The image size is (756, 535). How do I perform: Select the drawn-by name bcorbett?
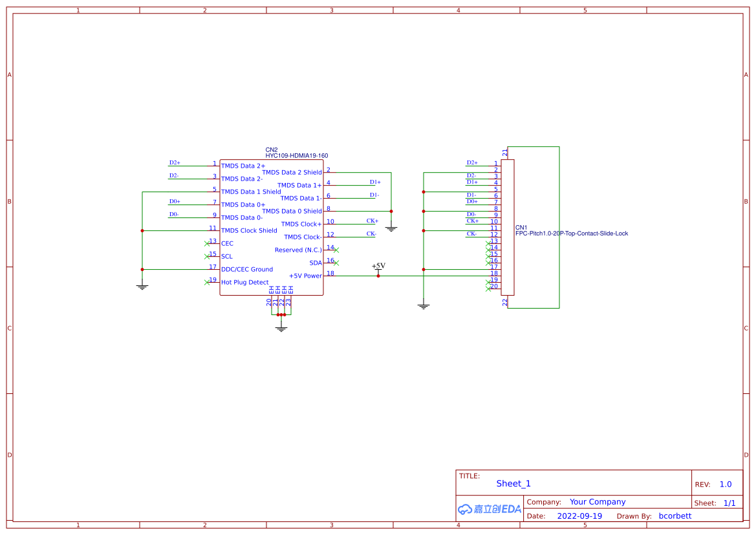pyautogui.click(x=675, y=516)
